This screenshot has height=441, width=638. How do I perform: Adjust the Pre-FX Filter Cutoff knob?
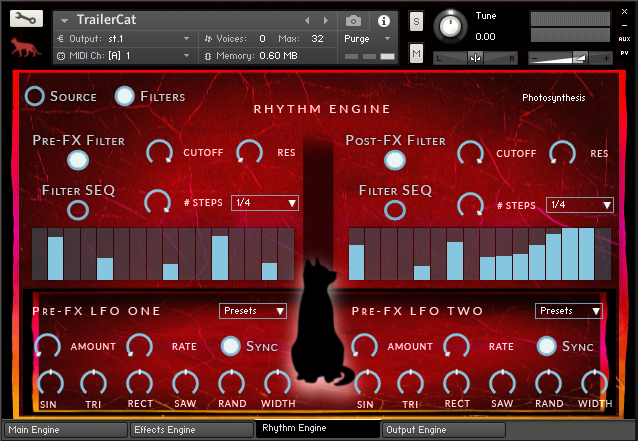pos(160,153)
